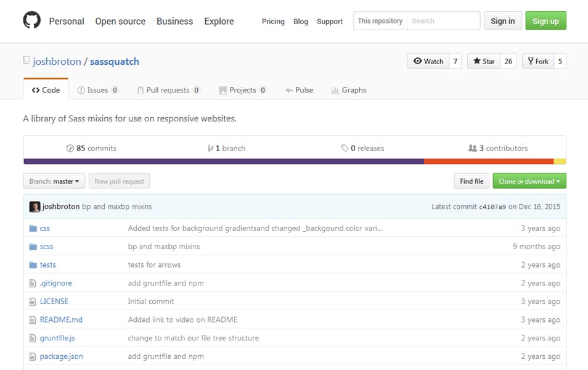The width and height of the screenshot is (588, 370).
Task: Open the stargazers count 26
Action: coord(508,61)
